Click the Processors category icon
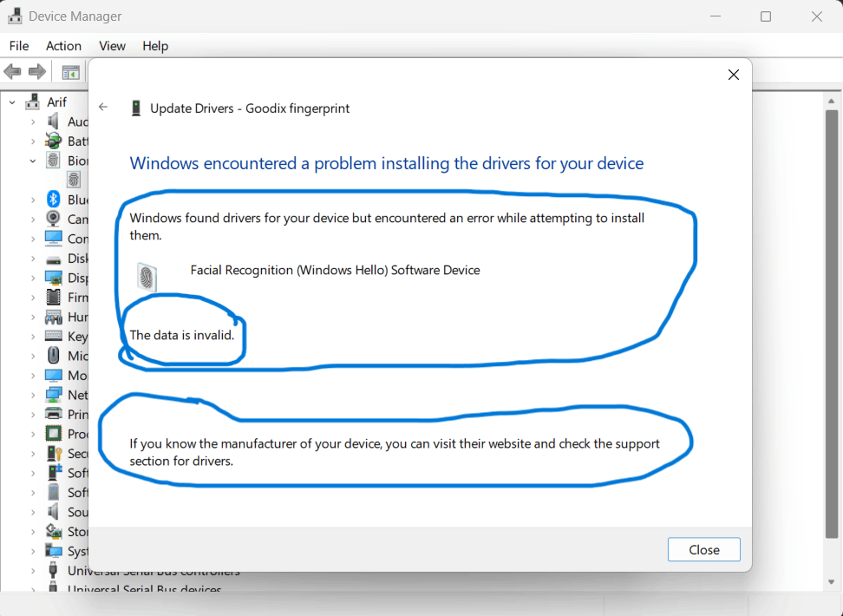Viewport: 843px width, 616px height. pos(53,434)
